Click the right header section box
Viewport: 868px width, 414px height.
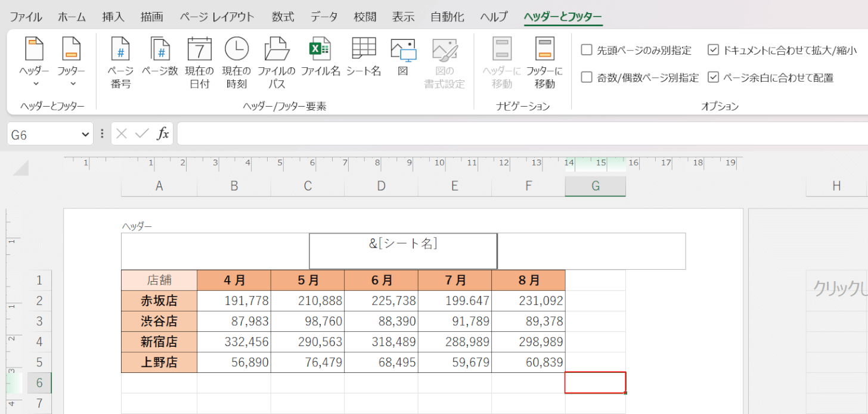pos(591,251)
